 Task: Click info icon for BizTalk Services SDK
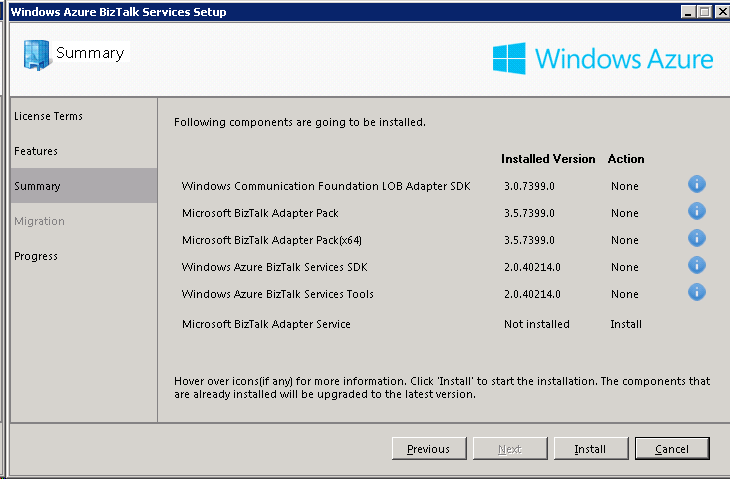[x=696, y=265]
